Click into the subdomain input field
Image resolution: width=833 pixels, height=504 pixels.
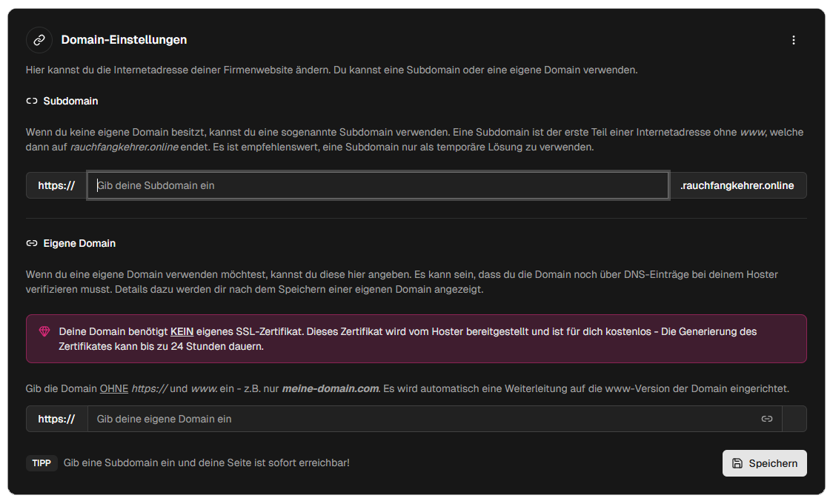[x=378, y=185]
